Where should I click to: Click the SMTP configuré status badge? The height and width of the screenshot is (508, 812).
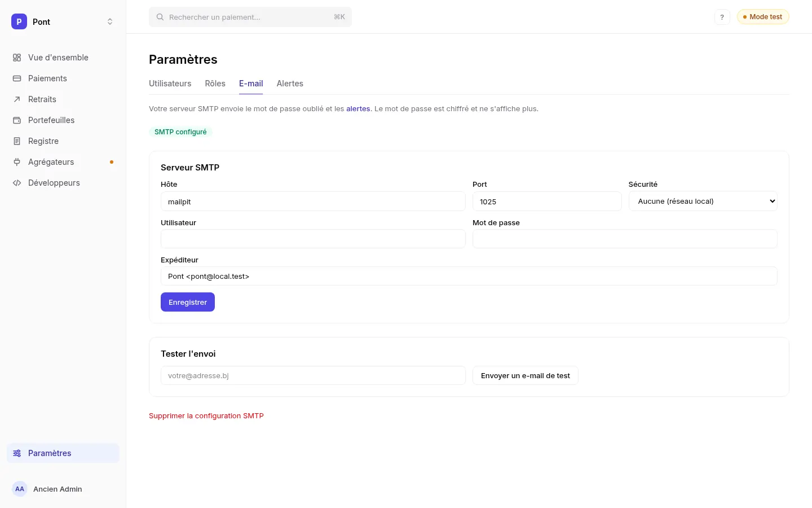180,132
